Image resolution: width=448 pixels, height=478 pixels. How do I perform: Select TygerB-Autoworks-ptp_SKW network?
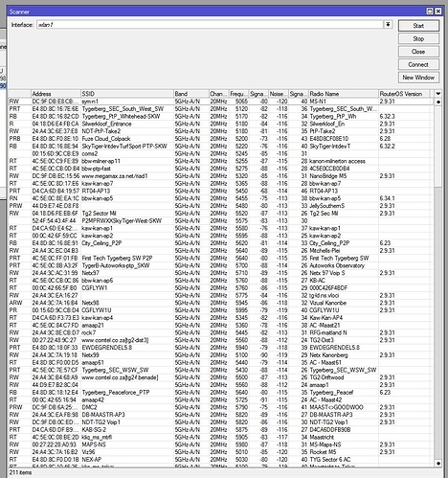point(221,265)
